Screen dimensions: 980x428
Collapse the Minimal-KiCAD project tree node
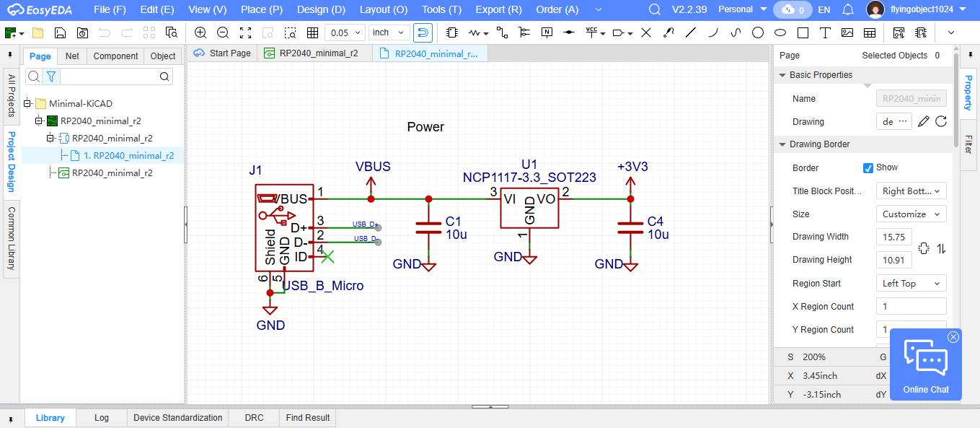[x=27, y=103]
